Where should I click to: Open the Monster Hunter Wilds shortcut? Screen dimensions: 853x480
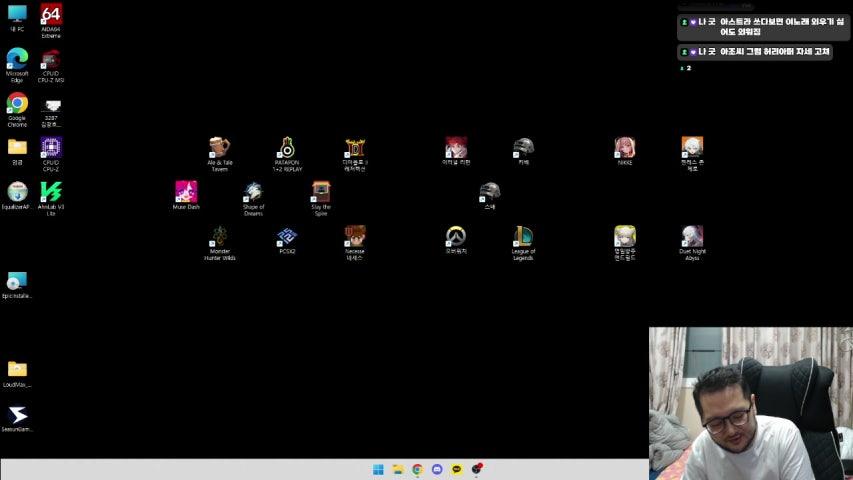click(219, 236)
